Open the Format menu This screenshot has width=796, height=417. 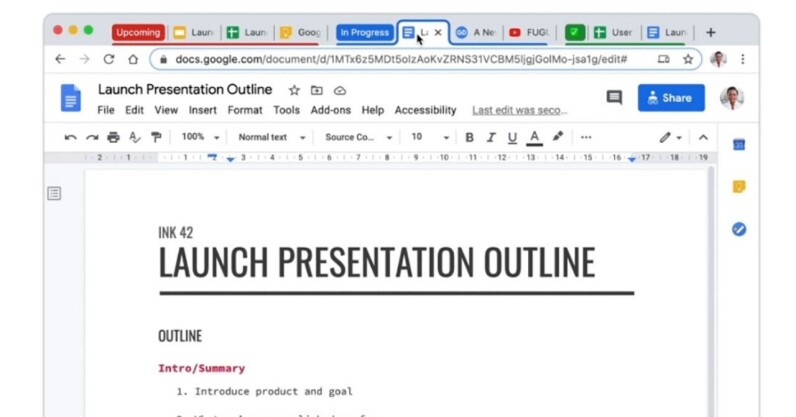click(244, 110)
